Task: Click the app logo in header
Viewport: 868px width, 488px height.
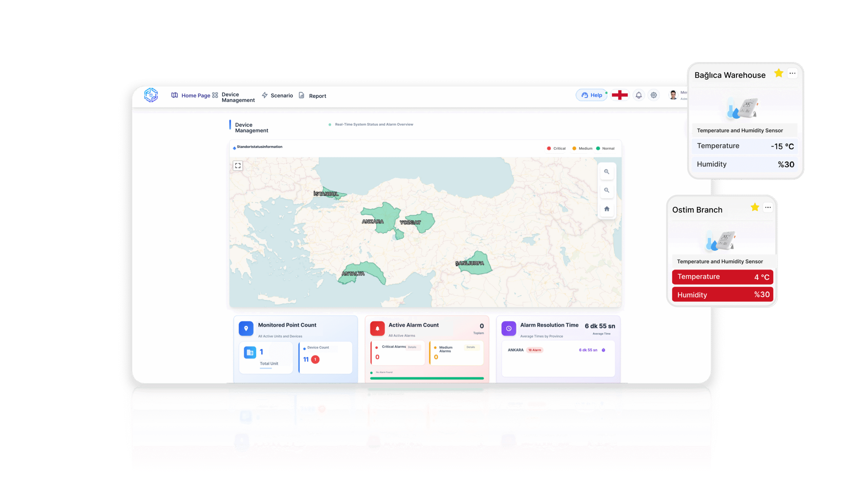Action: [151, 95]
